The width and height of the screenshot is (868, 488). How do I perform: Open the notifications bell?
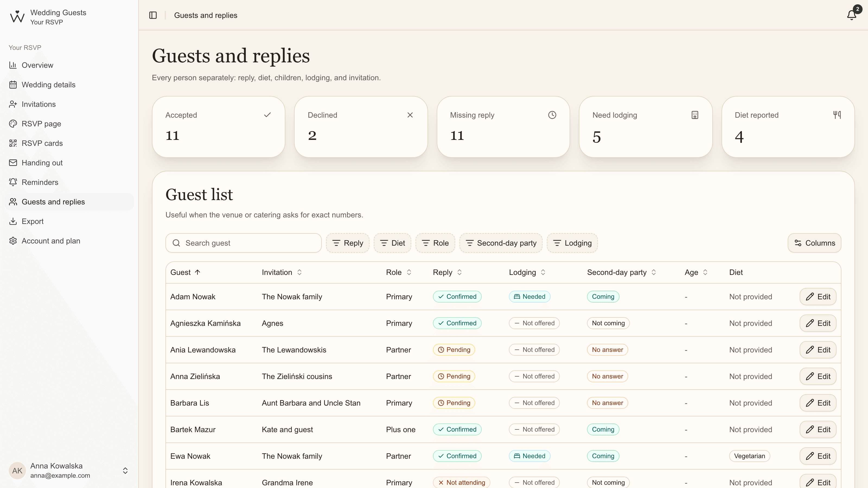[851, 15]
